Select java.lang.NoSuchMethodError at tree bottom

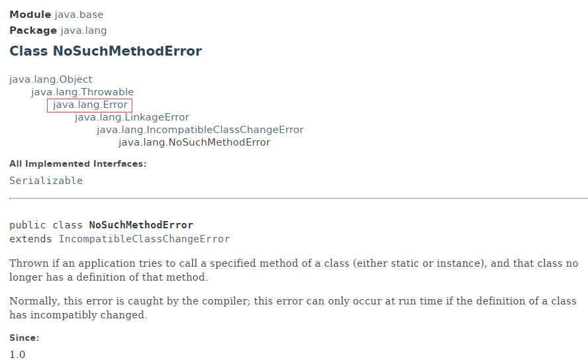pos(194,142)
